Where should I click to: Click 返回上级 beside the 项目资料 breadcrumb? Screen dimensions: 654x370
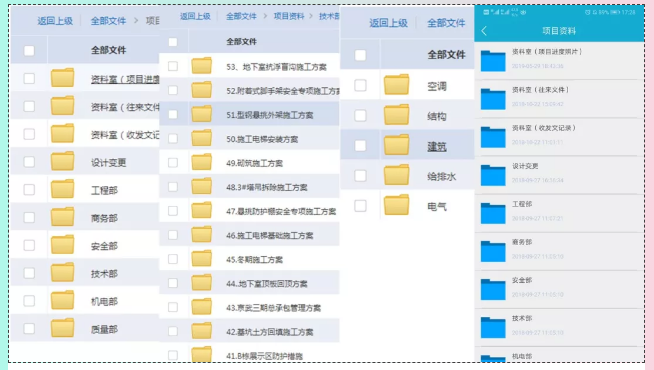[195, 16]
